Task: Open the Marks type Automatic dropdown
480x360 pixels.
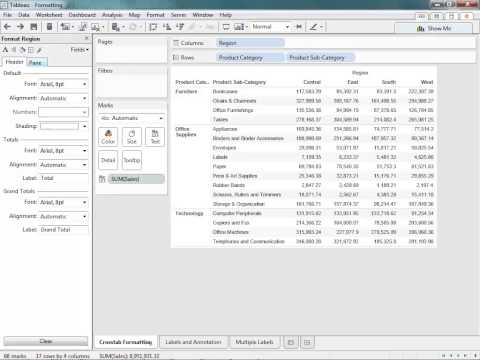Action: 131,118
